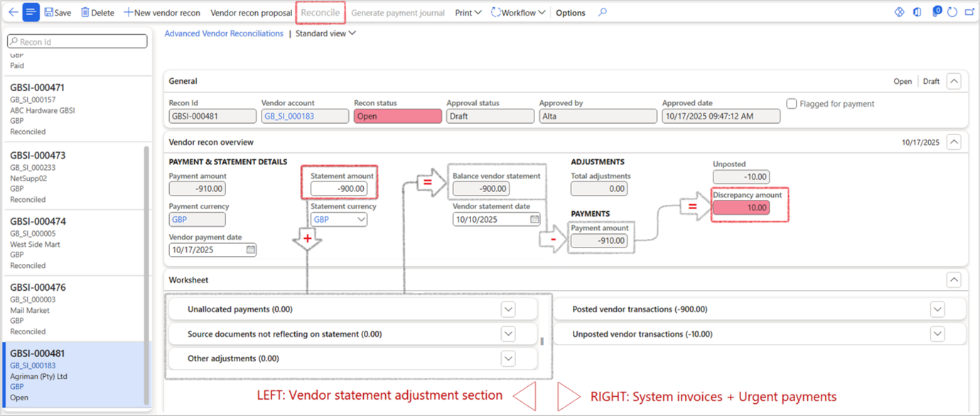Click the refresh page icon
Image resolution: width=980 pixels, height=416 pixels.
[952, 12]
